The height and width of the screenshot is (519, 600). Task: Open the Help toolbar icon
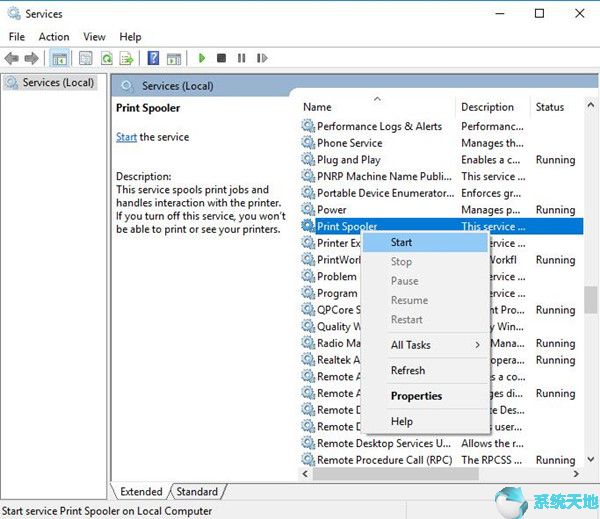[153, 58]
